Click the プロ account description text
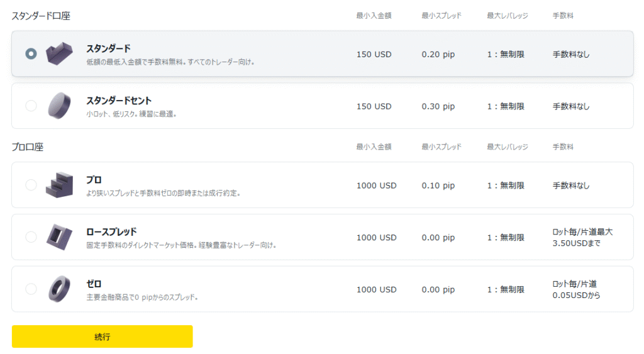 (163, 193)
